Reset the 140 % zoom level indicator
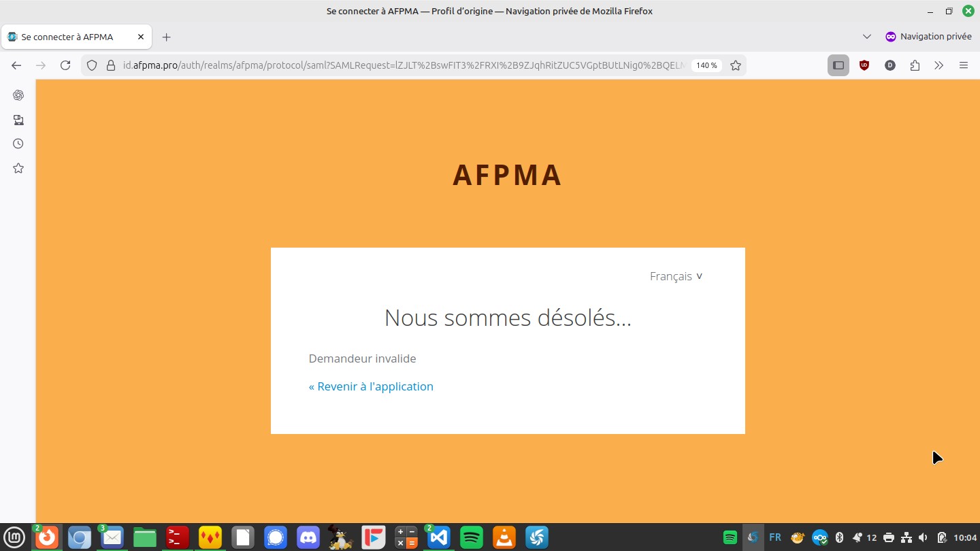Screen dimensions: 980x551 click(x=706, y=65)
